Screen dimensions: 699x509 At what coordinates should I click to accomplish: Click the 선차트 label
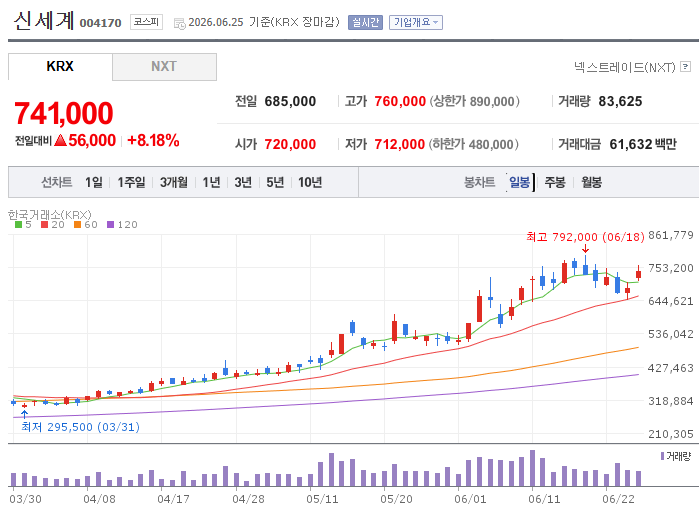coord(57,182)
